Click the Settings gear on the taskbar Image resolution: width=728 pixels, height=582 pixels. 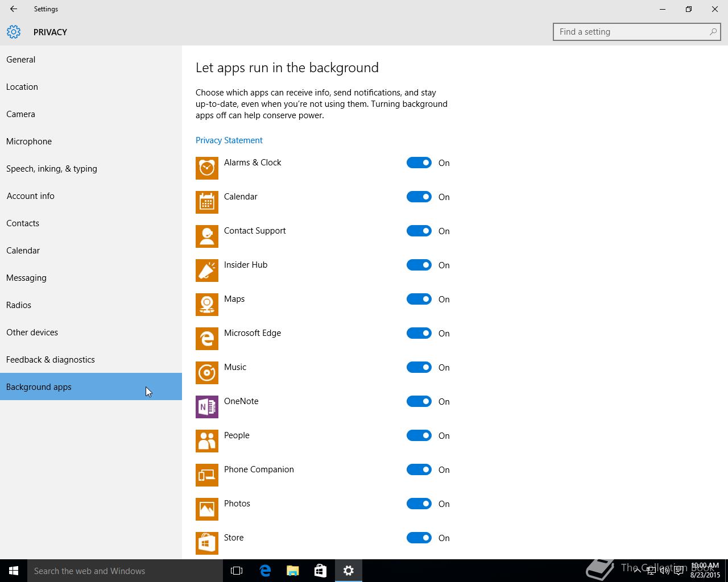pos(349,571)
